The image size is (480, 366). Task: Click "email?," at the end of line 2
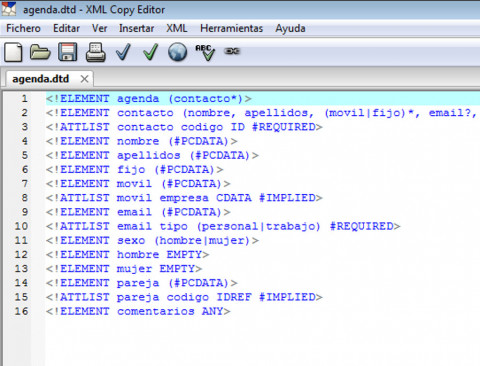click(x=453, y=113)
